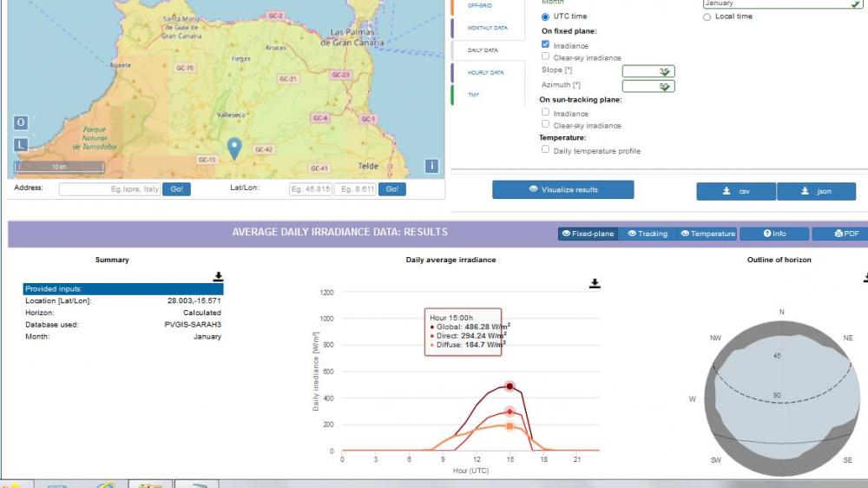Enable fixed plane Clear-sky irradiance

pos(545,56)
